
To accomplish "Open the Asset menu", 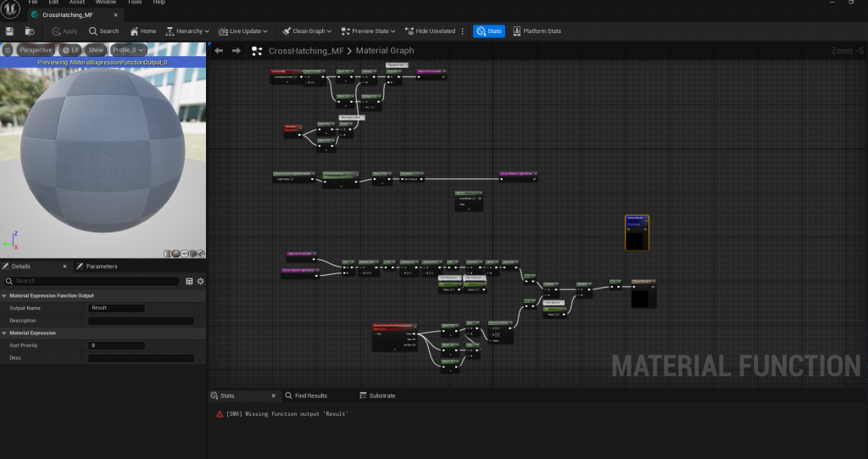I will pyautogui.click(x=77, y=3).
